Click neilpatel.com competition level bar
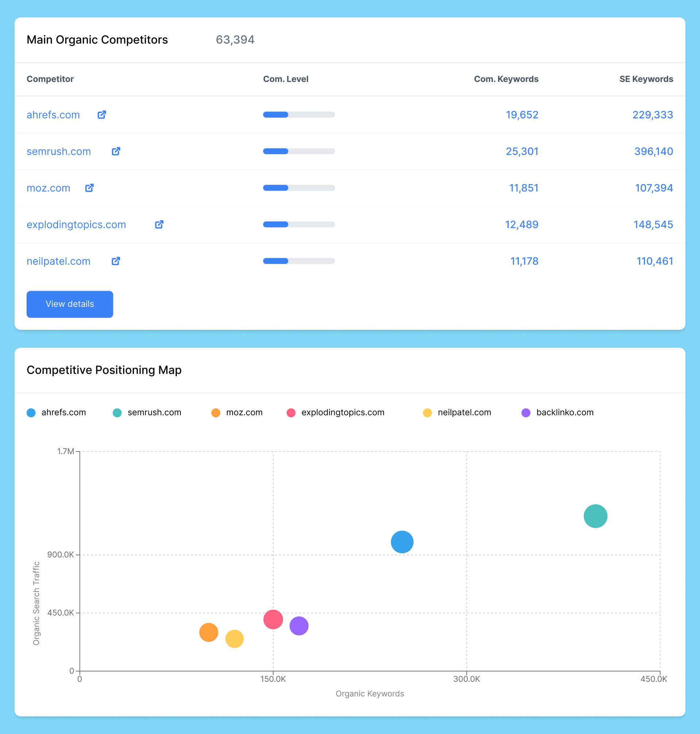Screen dimensions: 700x734 pos(299,261)
